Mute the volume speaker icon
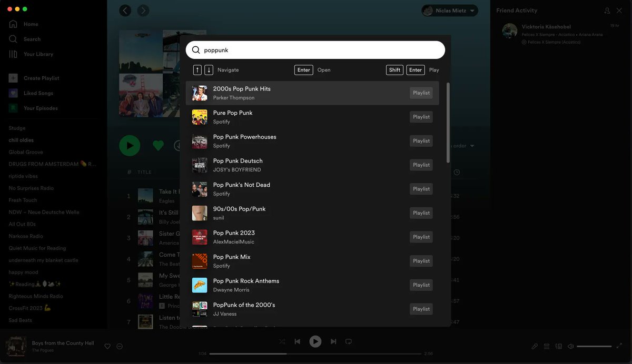The width and height of the screenshot is (632, 364). click(571, 346)
